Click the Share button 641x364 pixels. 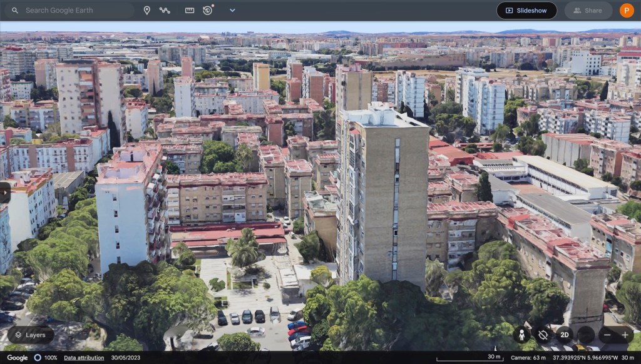[588, 11]
